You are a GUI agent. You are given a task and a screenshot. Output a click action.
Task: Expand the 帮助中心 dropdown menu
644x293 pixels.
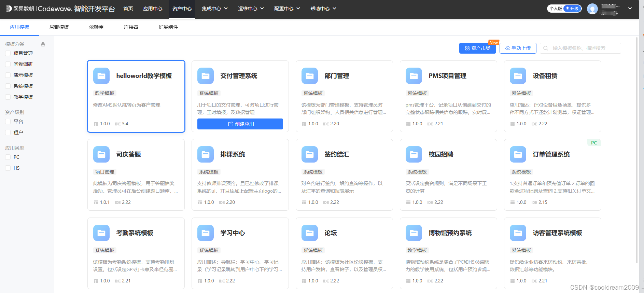(x=323, y=9)
